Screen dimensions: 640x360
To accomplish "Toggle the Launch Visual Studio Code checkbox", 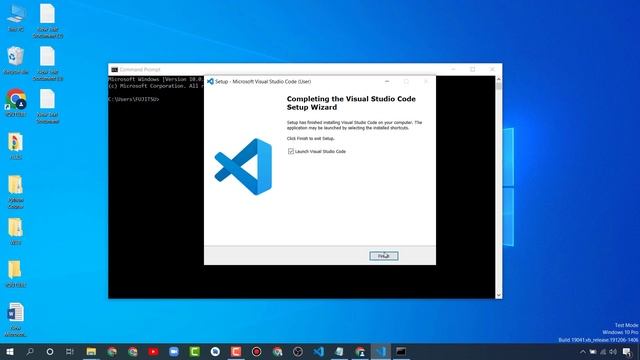I will 291,151.
